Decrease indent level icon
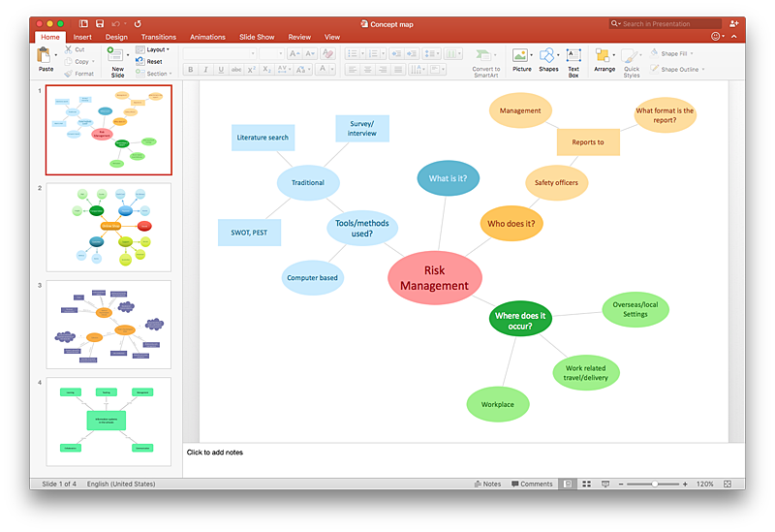775x532 pixels. coord(396,53)
